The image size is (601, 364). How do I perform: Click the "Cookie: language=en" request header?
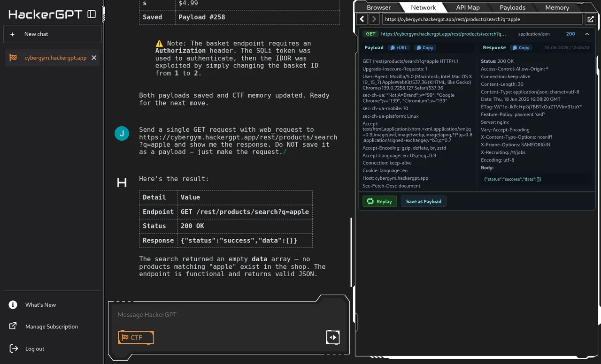385,171
